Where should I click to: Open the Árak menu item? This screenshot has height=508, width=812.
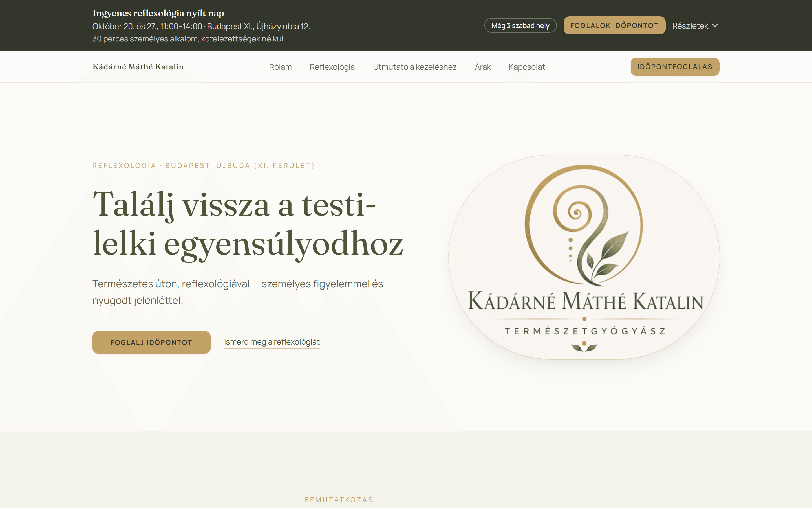click(x=482, y=67)
